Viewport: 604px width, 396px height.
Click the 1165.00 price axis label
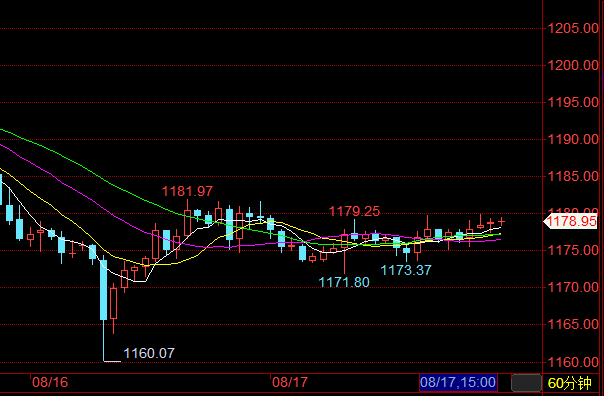[x=573, y=324]
